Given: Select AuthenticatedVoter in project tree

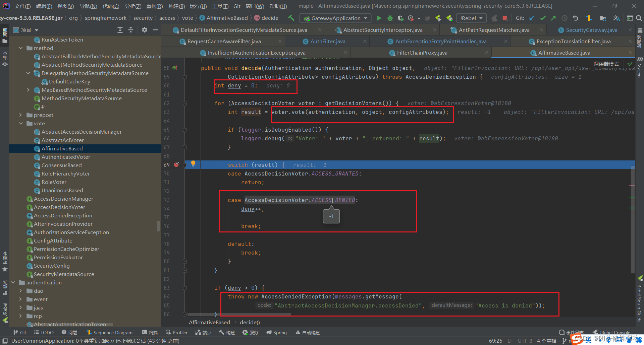Looking at the screenshot, I should 66,157.
